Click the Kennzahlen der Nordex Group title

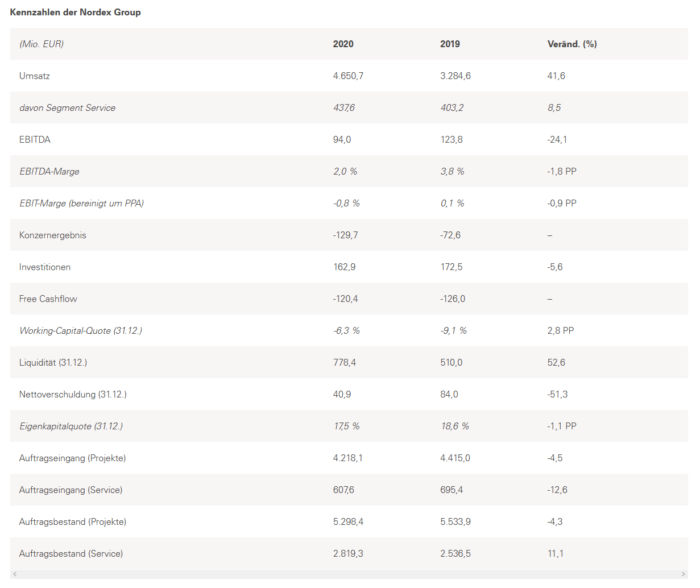pyautogui.click(x=75, y=12)
